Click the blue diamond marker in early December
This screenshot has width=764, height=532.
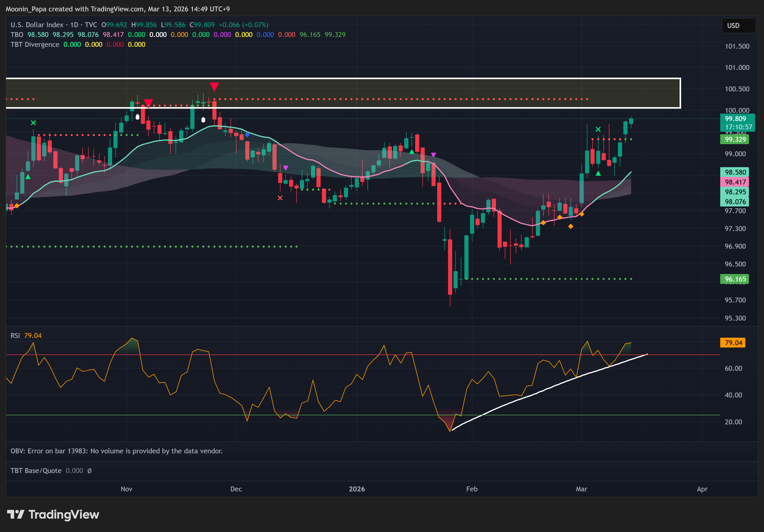(x=247, y=135)
